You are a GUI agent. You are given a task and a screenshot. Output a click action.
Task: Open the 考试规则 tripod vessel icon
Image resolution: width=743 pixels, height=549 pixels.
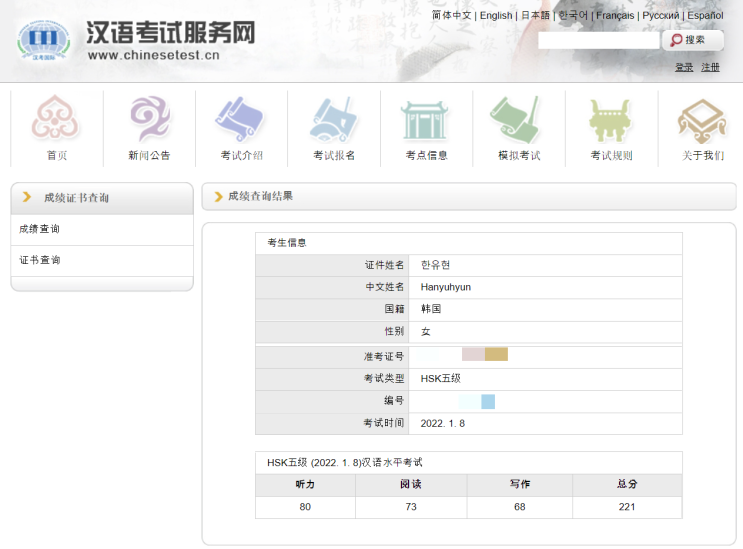pos(609,120)
